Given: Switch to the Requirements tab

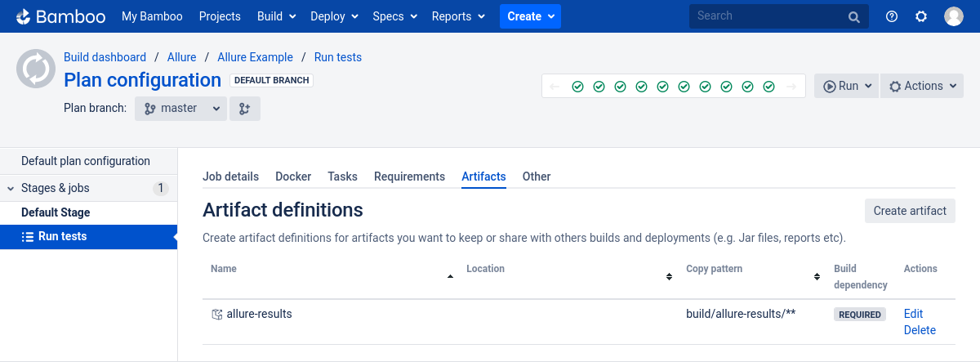Looking at the screenshot, I should point(409,177).
